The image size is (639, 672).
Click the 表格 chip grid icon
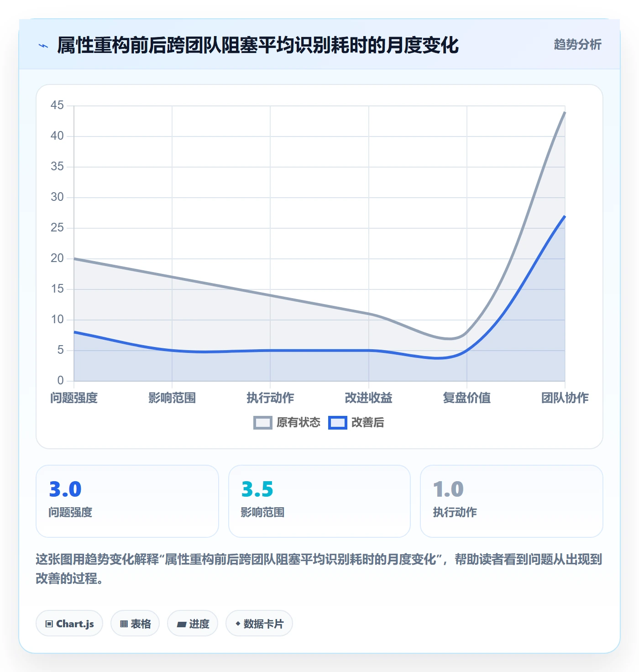point(124,624)
